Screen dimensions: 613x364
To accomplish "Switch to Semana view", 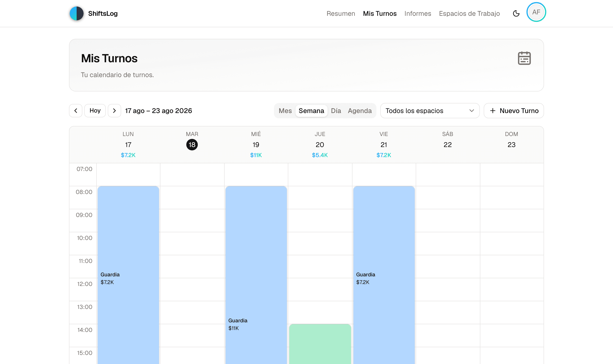I will click(311, 111).
